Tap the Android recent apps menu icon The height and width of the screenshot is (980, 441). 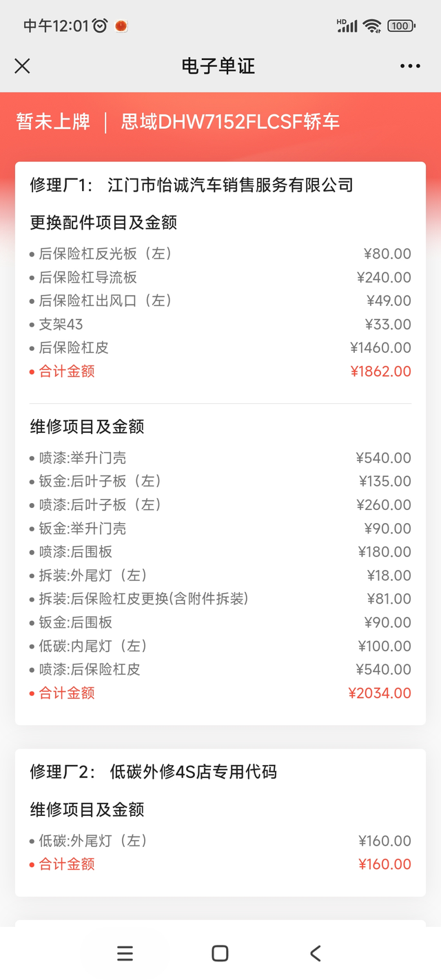pos(125,953)
